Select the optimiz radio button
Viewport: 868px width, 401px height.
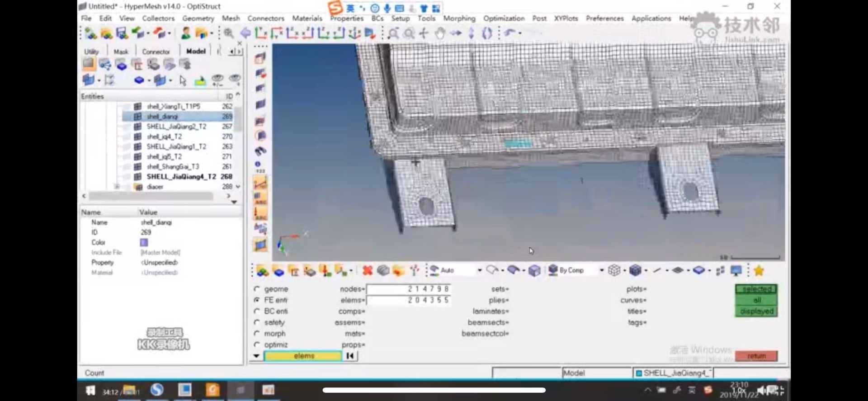257,344
